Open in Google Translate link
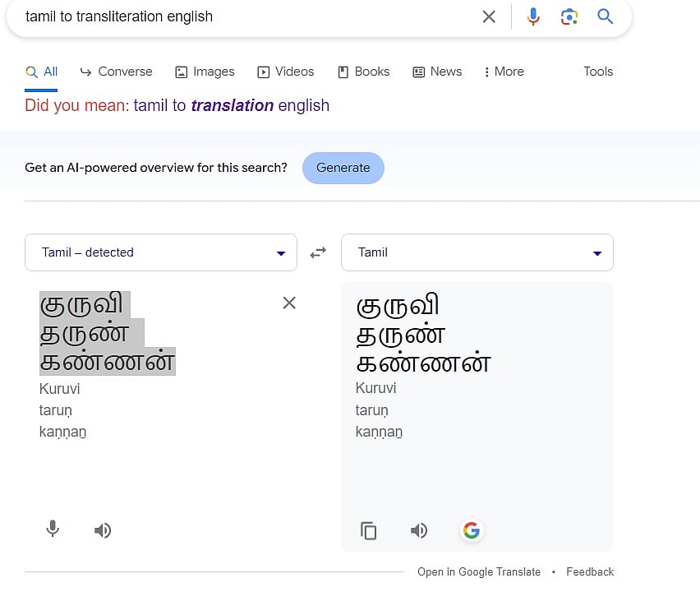The width and height of the screenshot is (700, 606). click(x=478, y=571)
